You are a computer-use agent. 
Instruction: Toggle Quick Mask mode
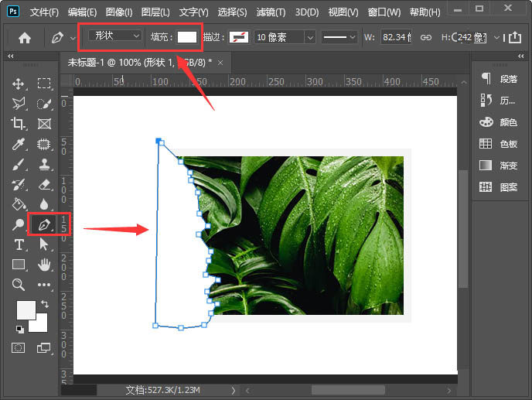19,348
